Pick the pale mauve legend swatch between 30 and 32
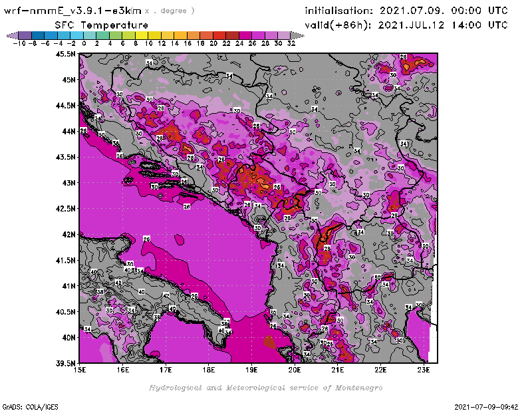 (284, 35)
